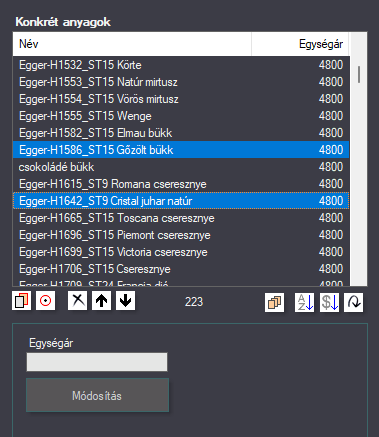Select the csokoládé bükk row
This screenshot has width=379, height=437.
coord(181,167)
